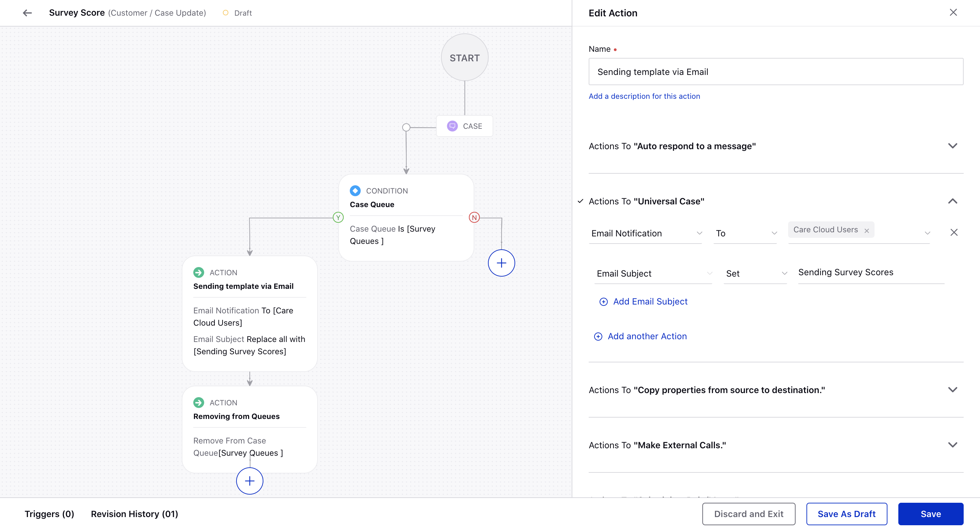The width and height of the screenshot is (980, 530).
Task: Click Add a description for this action link
Action: tap(644, 96)
